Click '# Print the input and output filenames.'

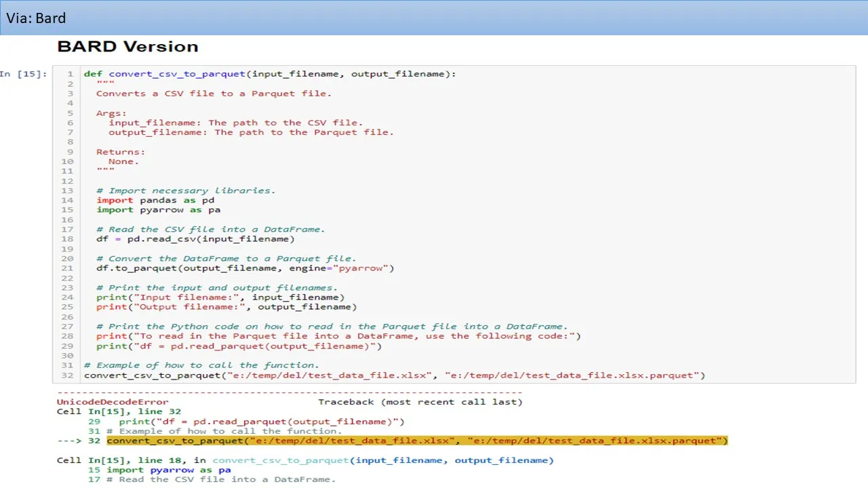[x=216, y=287]
